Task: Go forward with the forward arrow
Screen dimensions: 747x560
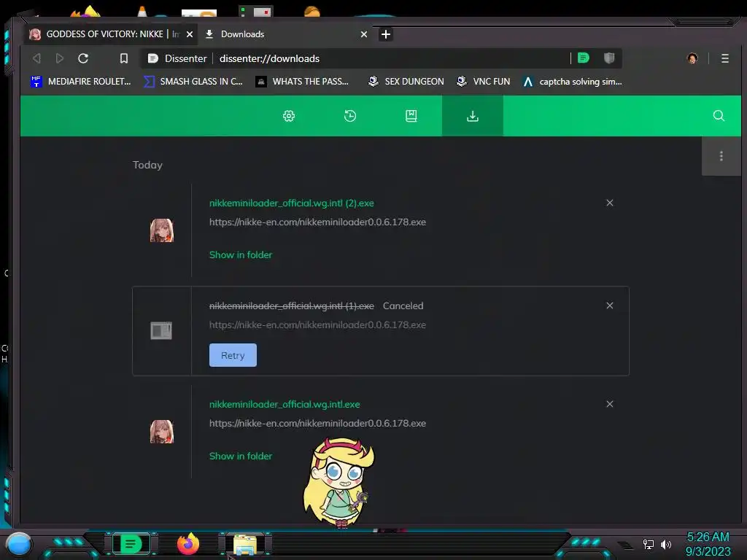Action: tap(60, 58)
